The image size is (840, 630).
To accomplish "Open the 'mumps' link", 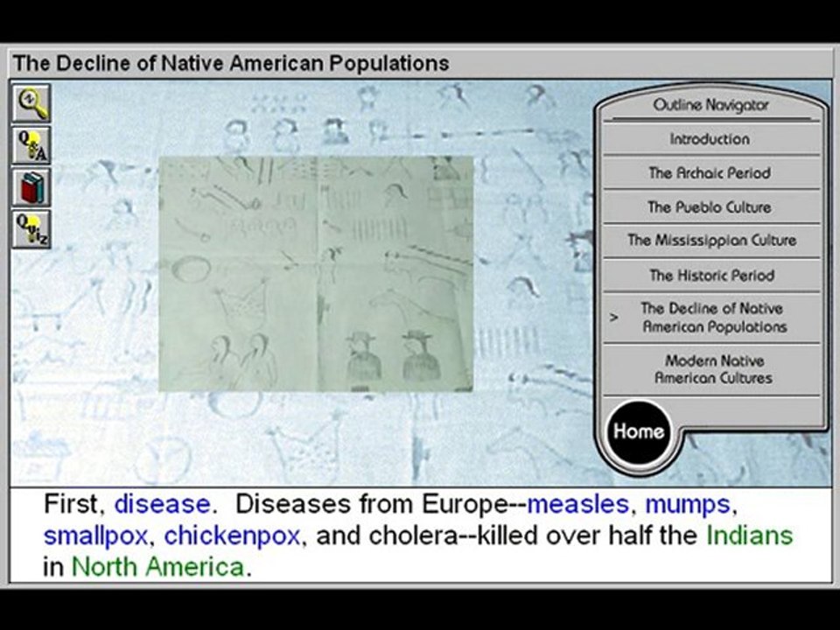I will pyautogui.click(x=688, y=505).
